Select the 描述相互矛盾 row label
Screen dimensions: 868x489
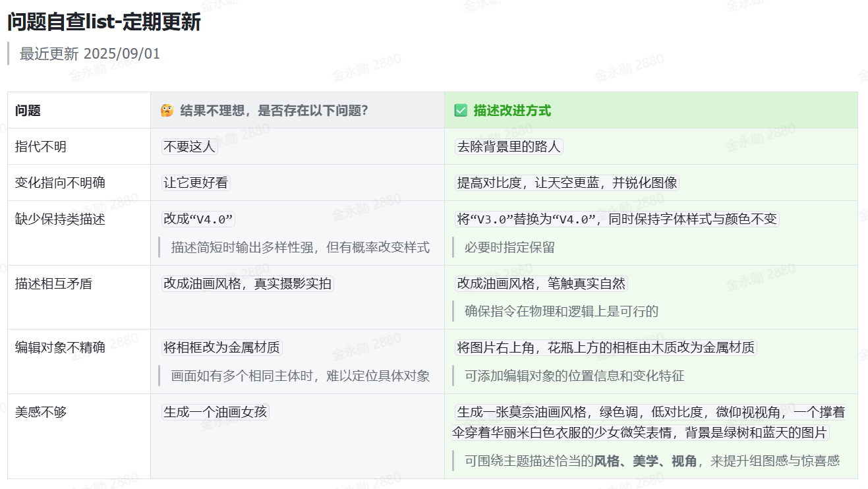click(x=53, y=284)
